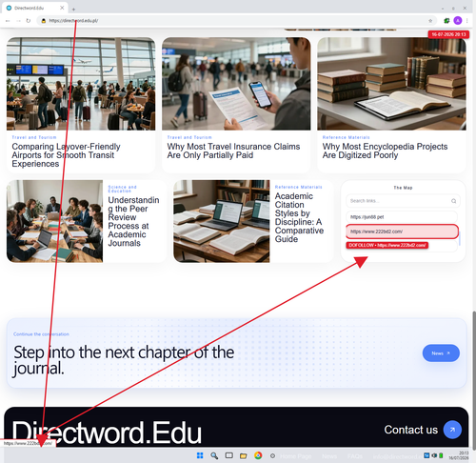
Task: Click 'The Map' widget heading
Action: [403, 188]
